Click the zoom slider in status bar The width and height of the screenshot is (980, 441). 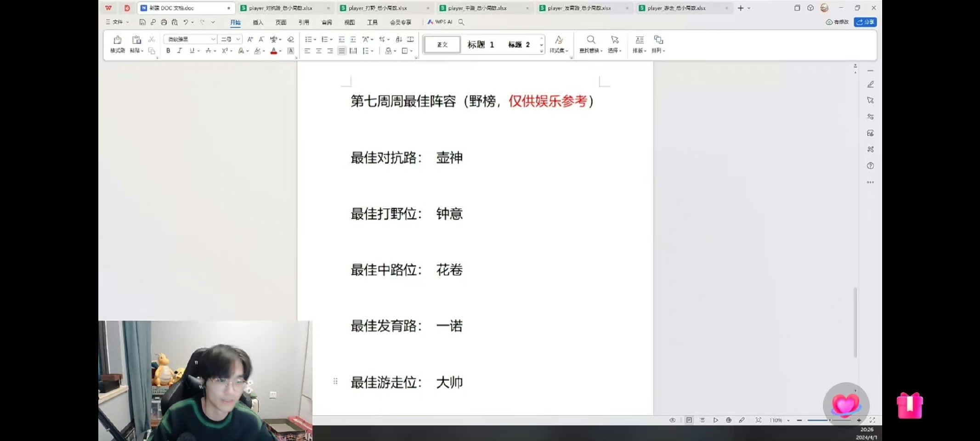click(829, 420)
